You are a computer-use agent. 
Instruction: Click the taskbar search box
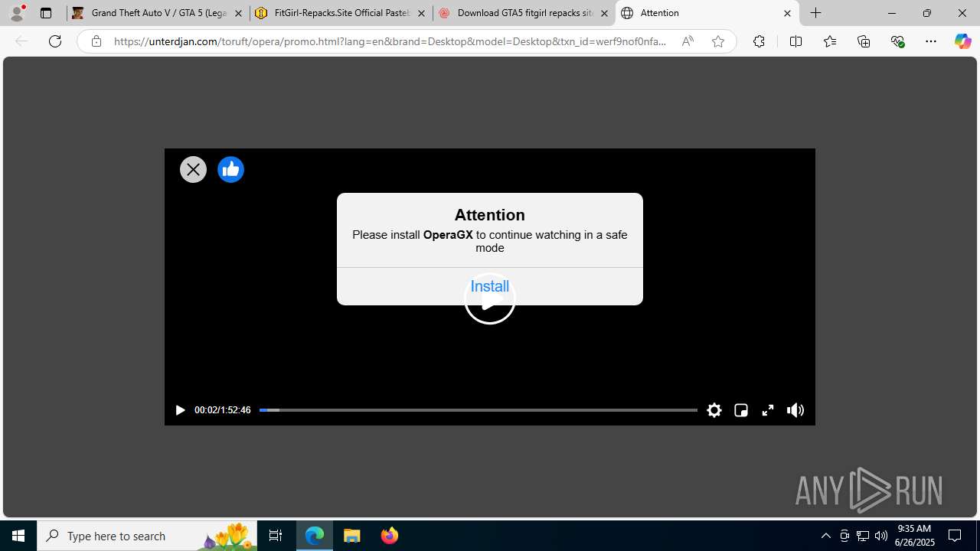click(147, 536)
